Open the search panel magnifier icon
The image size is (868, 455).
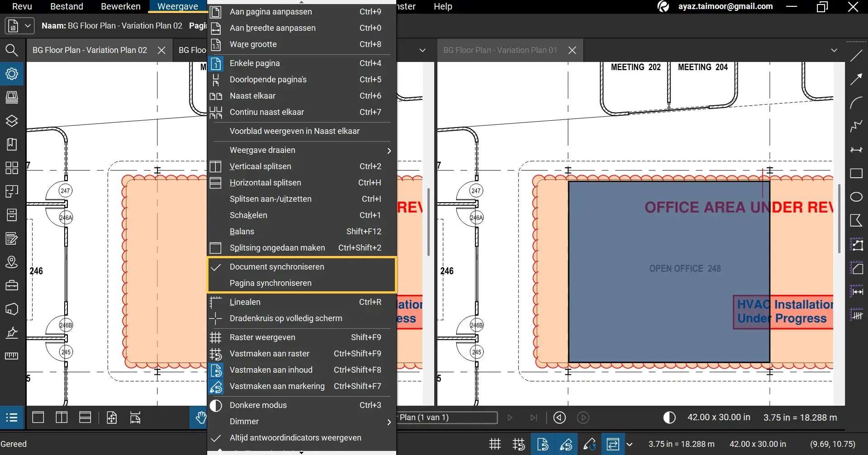point(12,50)
